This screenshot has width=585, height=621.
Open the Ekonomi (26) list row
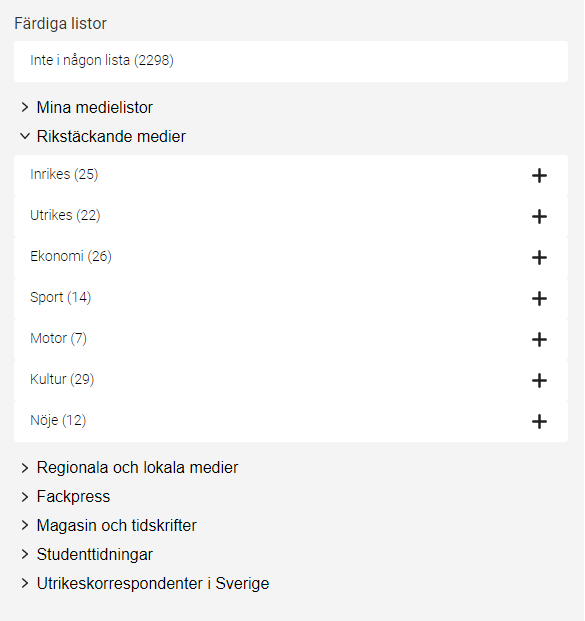pos(291,257)
